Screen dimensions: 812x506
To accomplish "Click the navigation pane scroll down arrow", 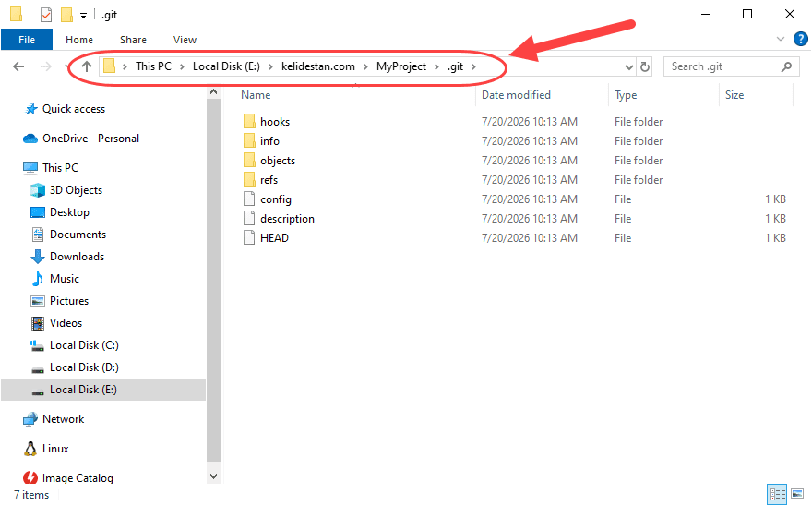I will pyautogui.click(x=213, y=476).
